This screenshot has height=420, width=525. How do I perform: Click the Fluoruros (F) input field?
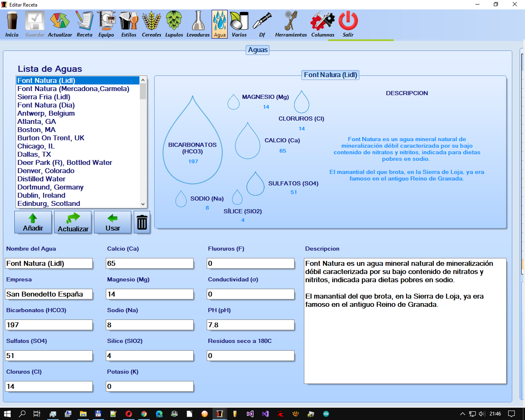251,263
